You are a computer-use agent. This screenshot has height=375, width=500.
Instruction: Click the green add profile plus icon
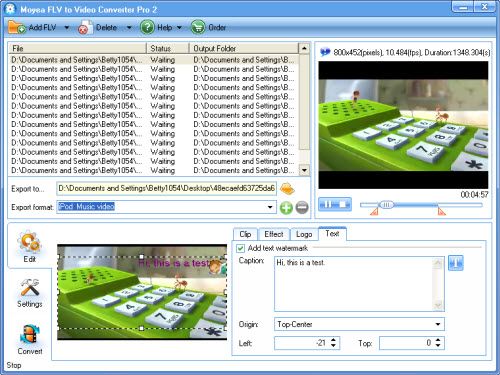[286, 208]
